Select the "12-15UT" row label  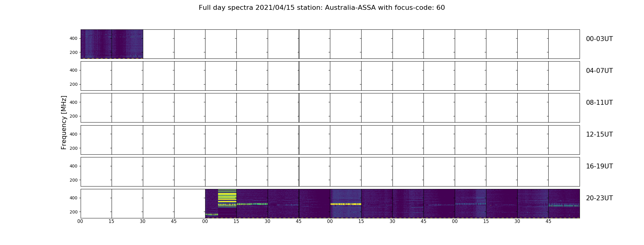tap(599, 134)
